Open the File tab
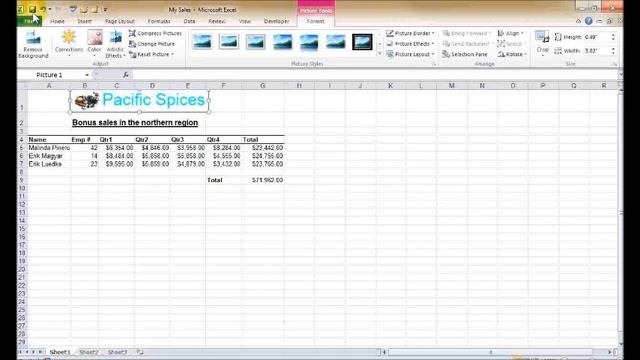The height and width of the screenshot is (360, 640). 29,21
